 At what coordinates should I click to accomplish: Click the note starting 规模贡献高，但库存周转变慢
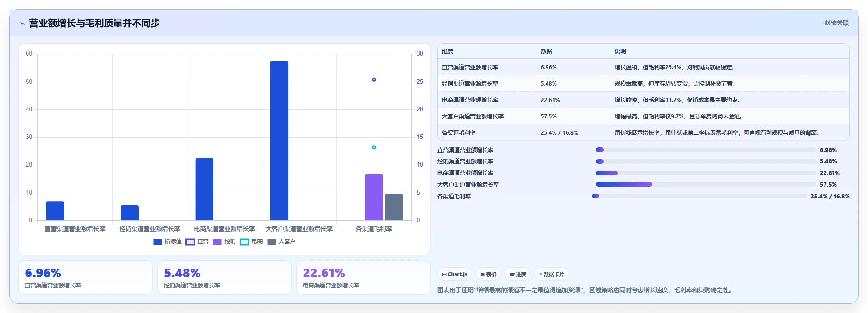coord(676,84)
